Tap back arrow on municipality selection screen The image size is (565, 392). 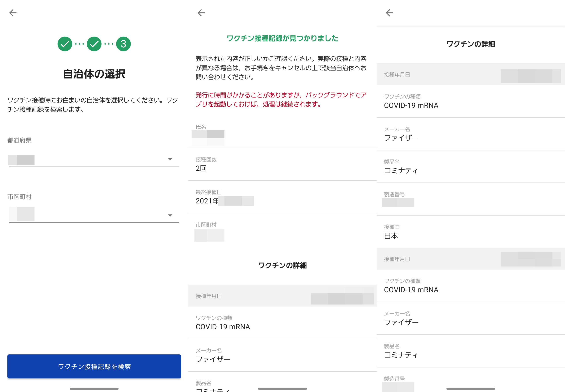point(13,13)
